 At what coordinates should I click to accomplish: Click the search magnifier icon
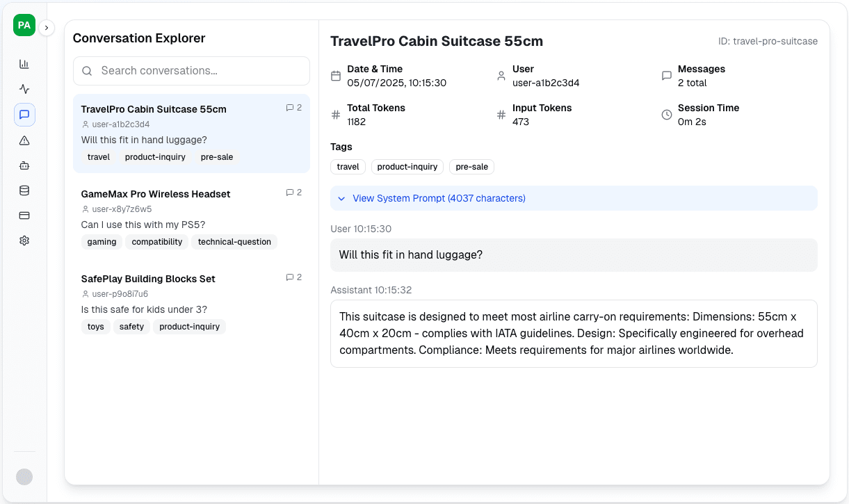[x=87, y=71]
